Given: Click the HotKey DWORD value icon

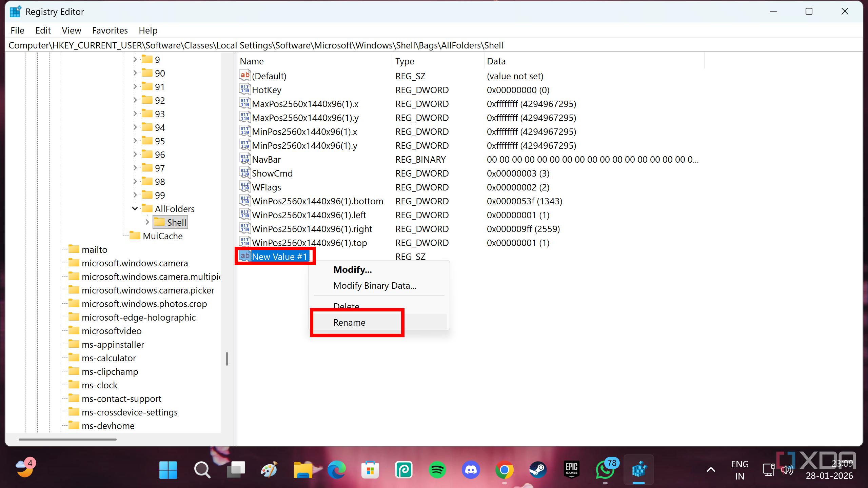Looking at the screenshot, I should tap(245, 90).
